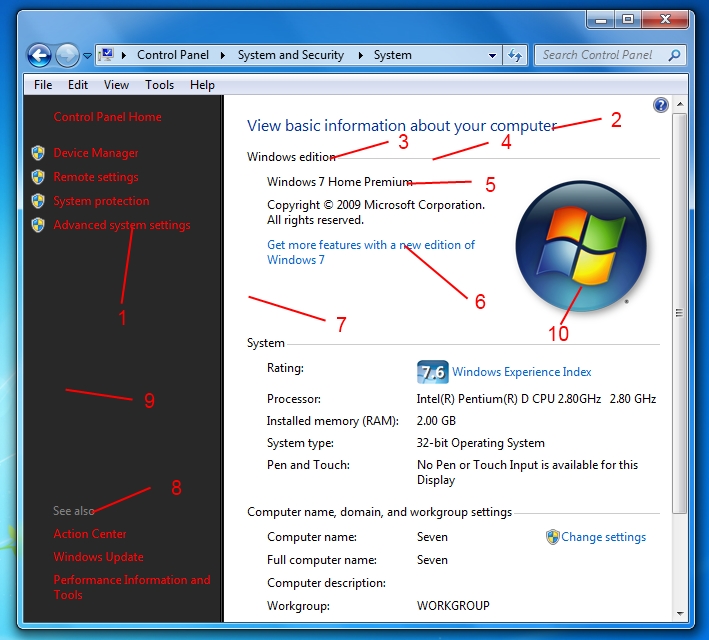Click shield icon next to Remote settings
Viewport: 709px width, 640px height.
click(38, 177)
